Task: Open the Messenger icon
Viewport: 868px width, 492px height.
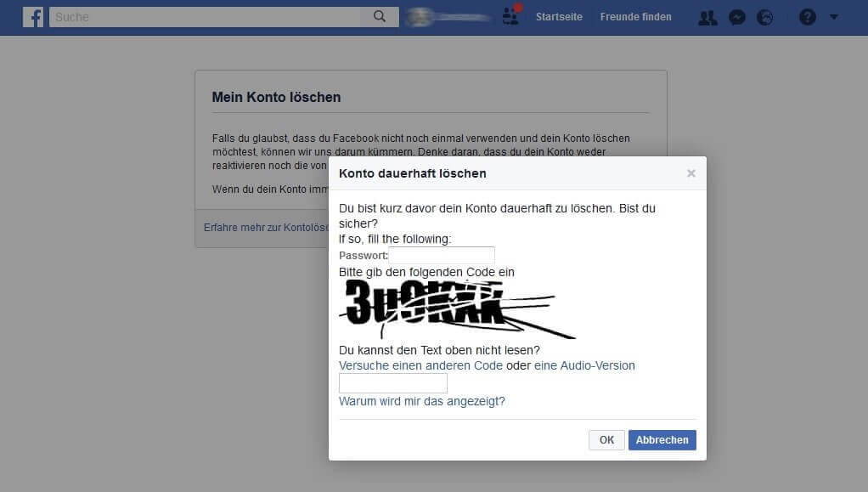Action: (x=737, y=18)
